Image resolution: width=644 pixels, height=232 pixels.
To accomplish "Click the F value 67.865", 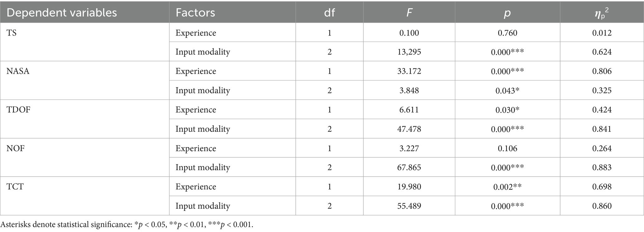I will tap(409, 167).
